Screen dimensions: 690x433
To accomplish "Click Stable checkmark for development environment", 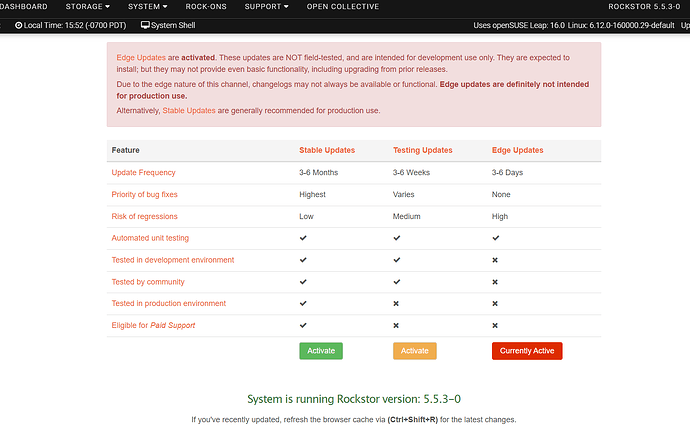I will coord(303,260).
